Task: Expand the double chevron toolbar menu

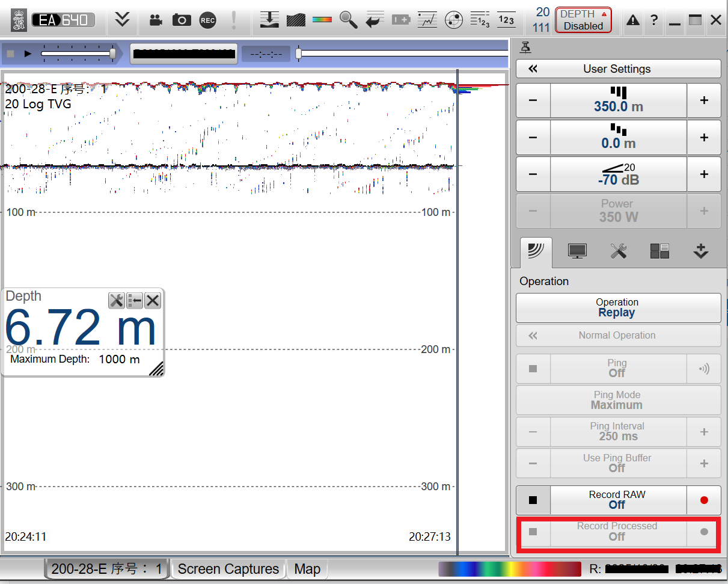Action: tap(123, 20)
